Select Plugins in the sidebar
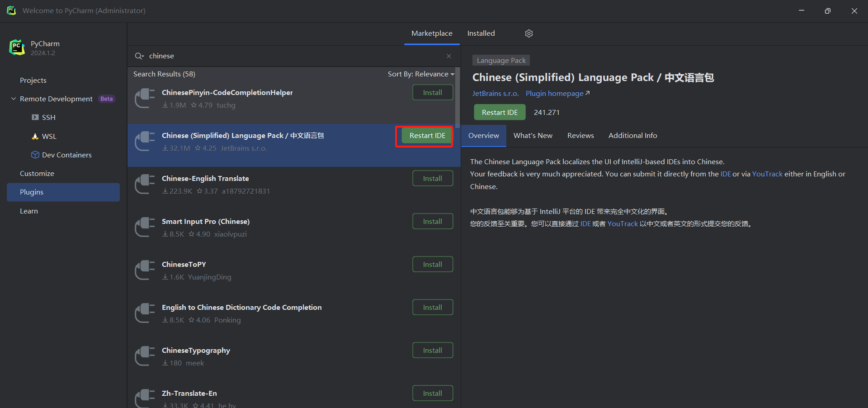This screenshot has height=408, width=868. pyautogui.click(x=63, y=192)
